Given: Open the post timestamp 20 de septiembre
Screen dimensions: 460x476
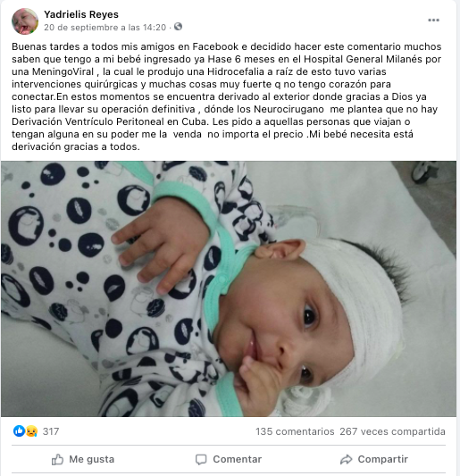Looking at the screenshot, I should (x=105, y=28).
